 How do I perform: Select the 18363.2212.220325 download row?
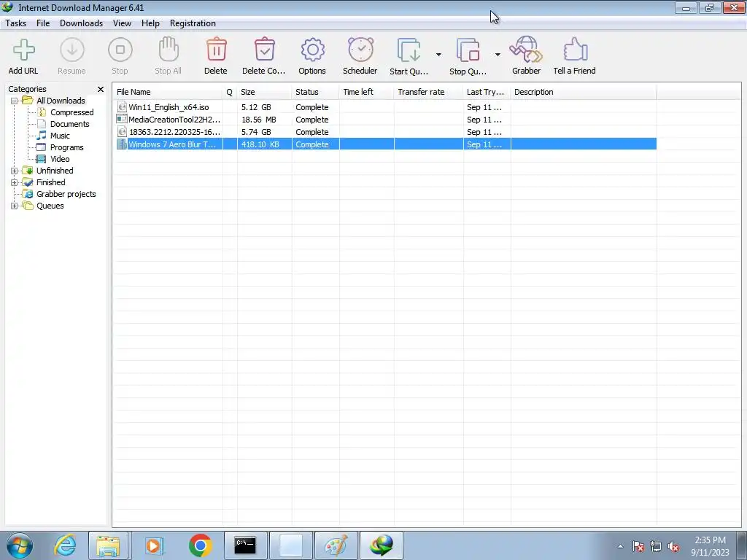(387, 132)
